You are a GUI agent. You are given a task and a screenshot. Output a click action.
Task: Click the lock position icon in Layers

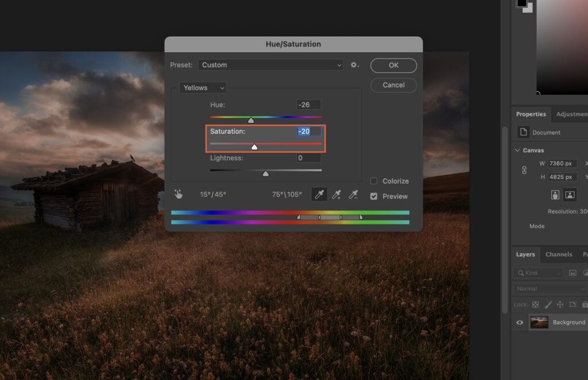coord(560,304)
